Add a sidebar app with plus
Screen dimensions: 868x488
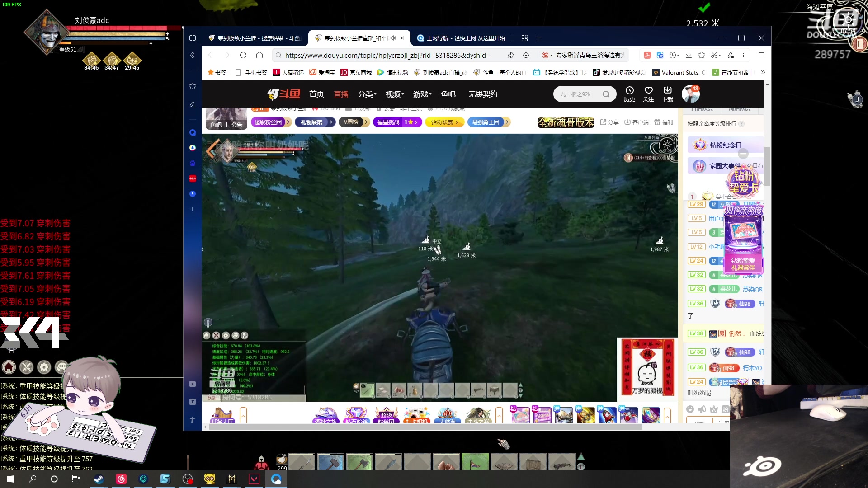pyautogui.click(x=193, y=209)
